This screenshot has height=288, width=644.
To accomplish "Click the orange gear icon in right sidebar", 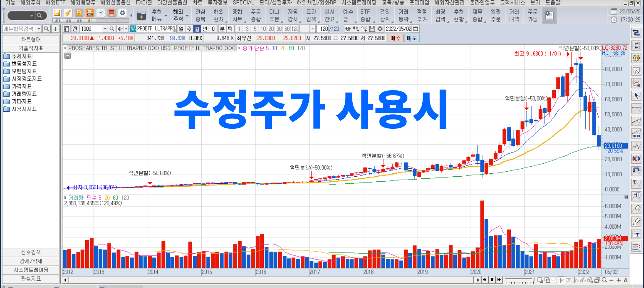I will tap(636, 58).
